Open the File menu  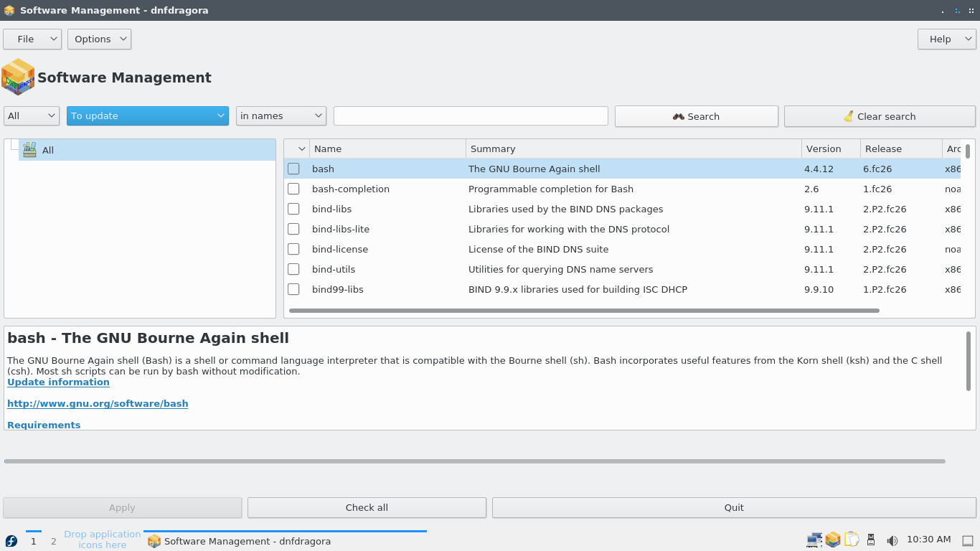click(x=32, y=39)
